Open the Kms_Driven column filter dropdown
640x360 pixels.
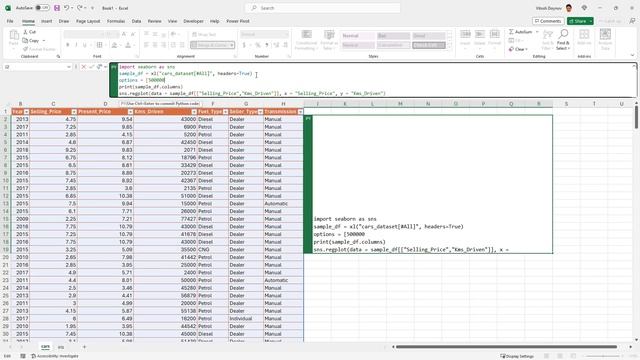(x=194, y=111)
